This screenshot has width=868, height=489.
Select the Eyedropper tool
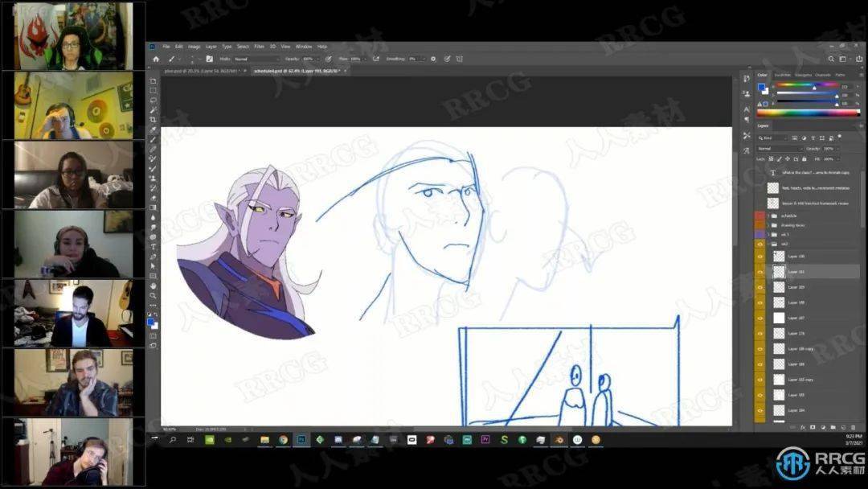(153, 129)
